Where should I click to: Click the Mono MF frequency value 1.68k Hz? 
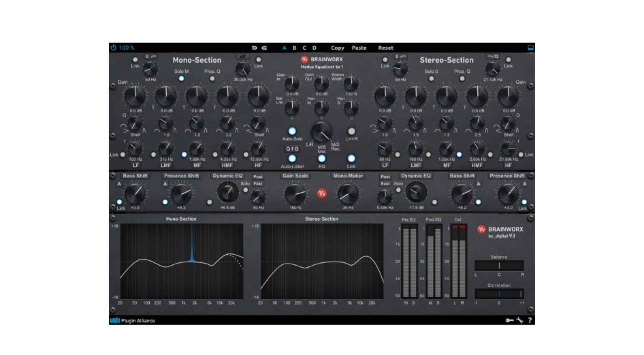tap(197, 159)
